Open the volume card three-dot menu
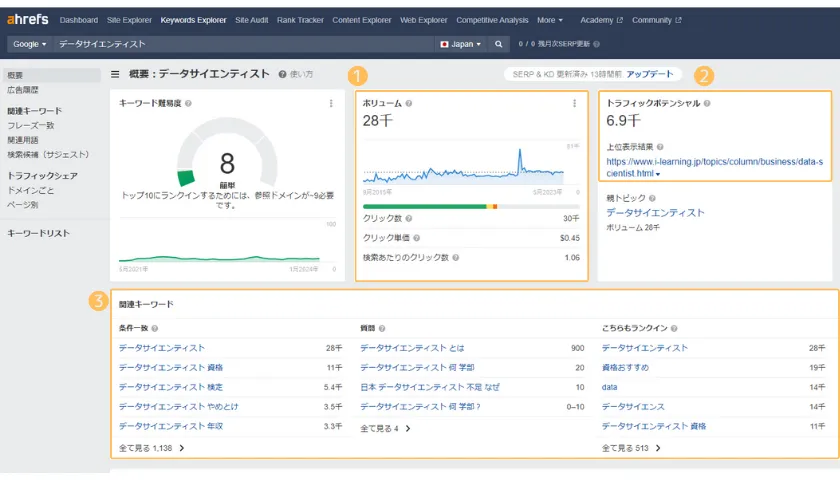The image size is (840, 480). [x=574, y=103]
